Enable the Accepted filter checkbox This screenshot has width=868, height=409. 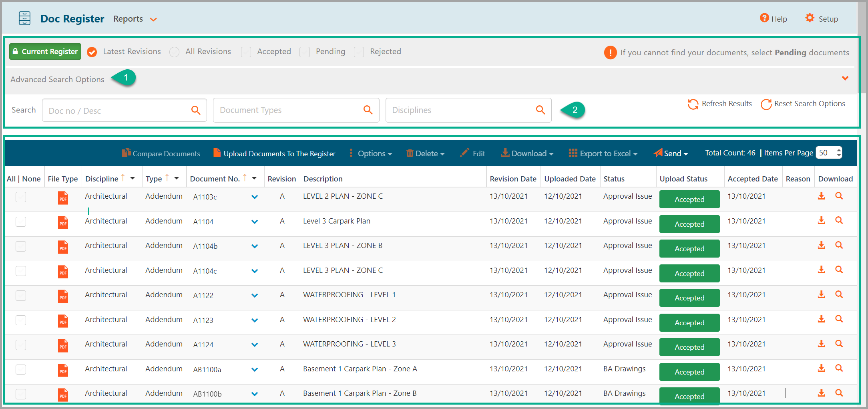pyautogui.click(x=246, y=52)
